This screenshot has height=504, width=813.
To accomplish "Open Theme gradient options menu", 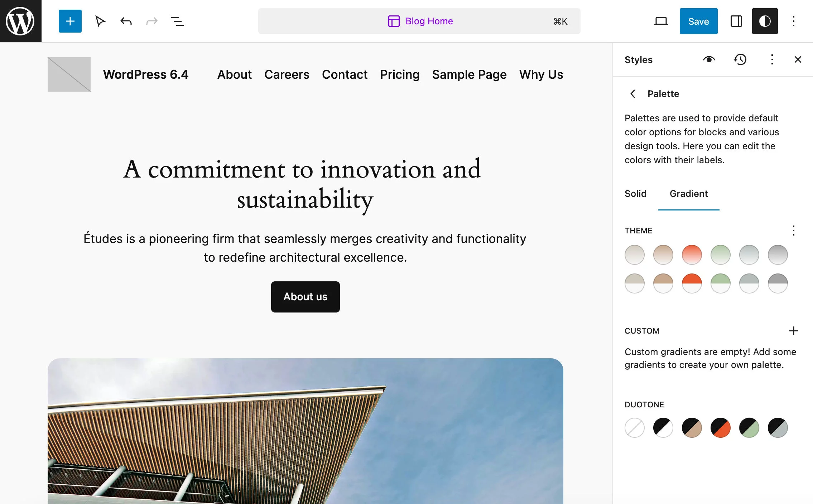I will tap(793, 231).
